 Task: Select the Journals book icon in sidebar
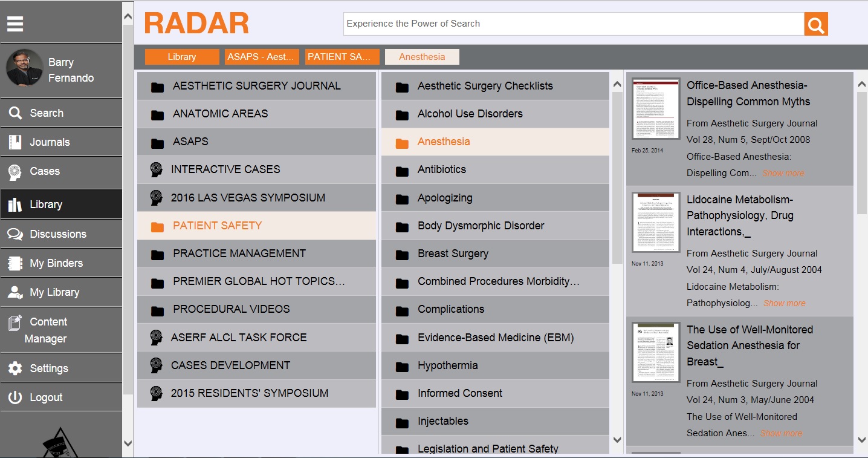coord(15,142)
